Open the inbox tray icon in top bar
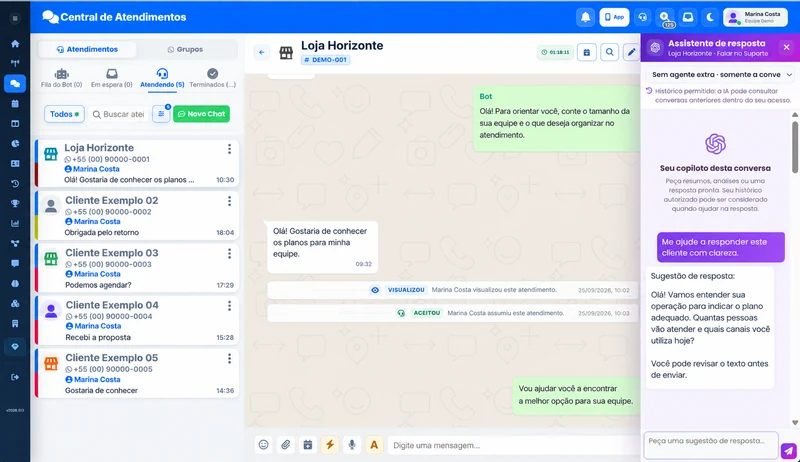Screen dimensions: 800x462 tap(688, 17)
